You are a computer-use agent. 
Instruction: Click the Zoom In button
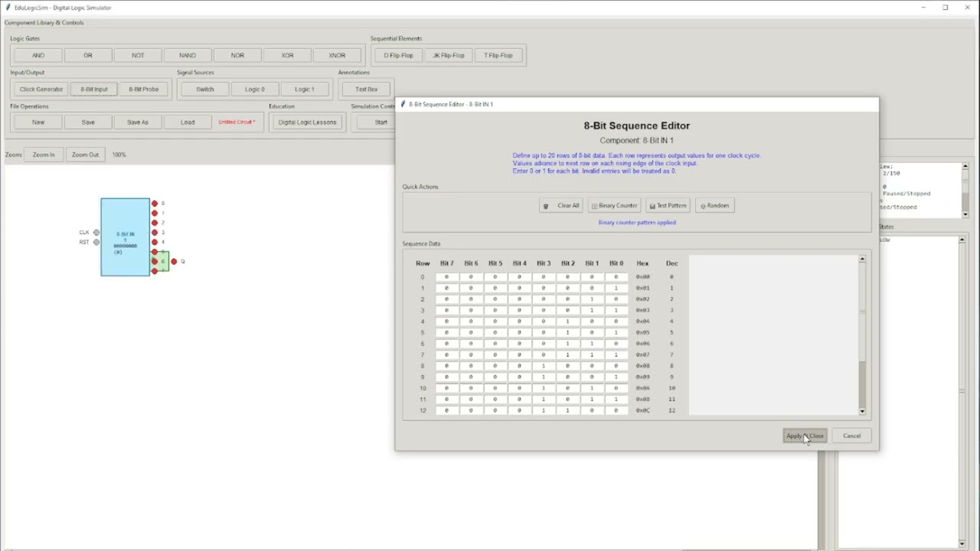[x=44, y=155]
